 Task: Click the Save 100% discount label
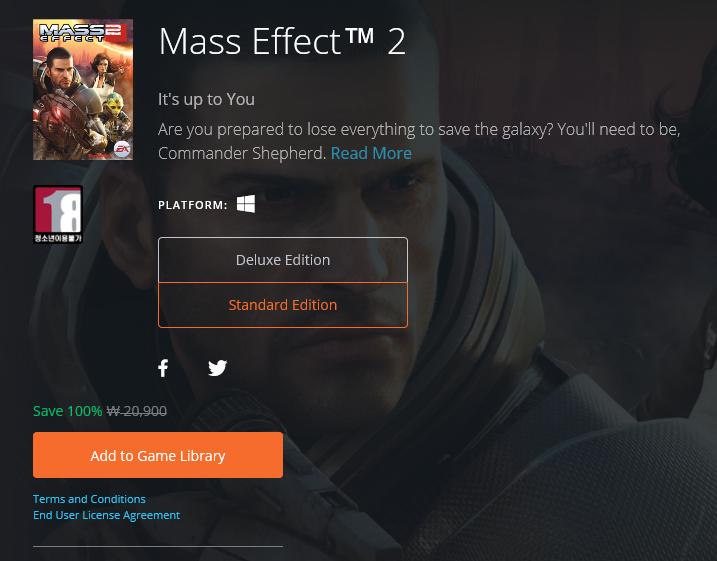(68, 411)
